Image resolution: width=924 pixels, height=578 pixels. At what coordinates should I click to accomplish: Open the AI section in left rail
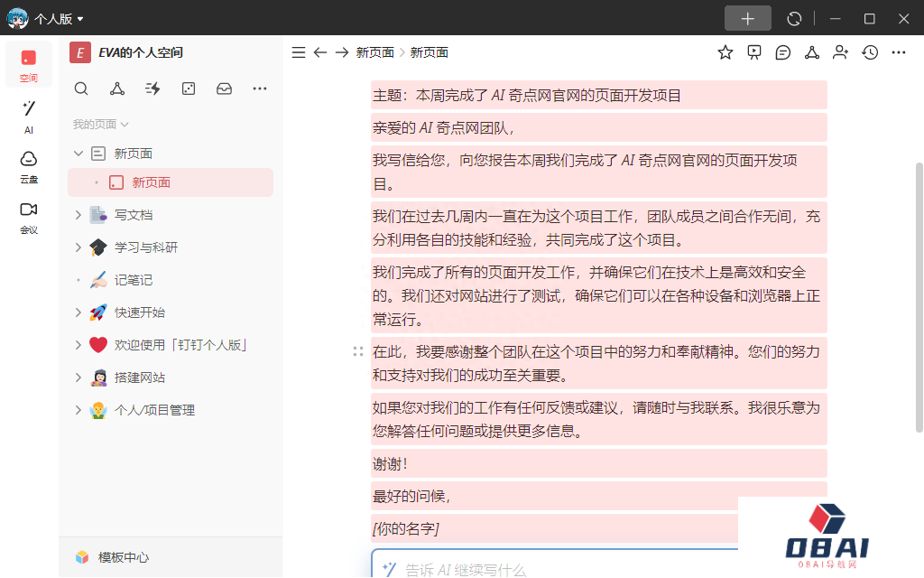(x=28, y=117)
